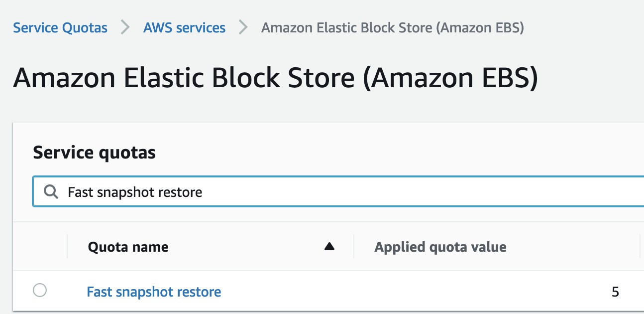This screenshot has width=644, height=314.
Task: Open the Fast snapshot restore quota details
Action: (154, 292)
